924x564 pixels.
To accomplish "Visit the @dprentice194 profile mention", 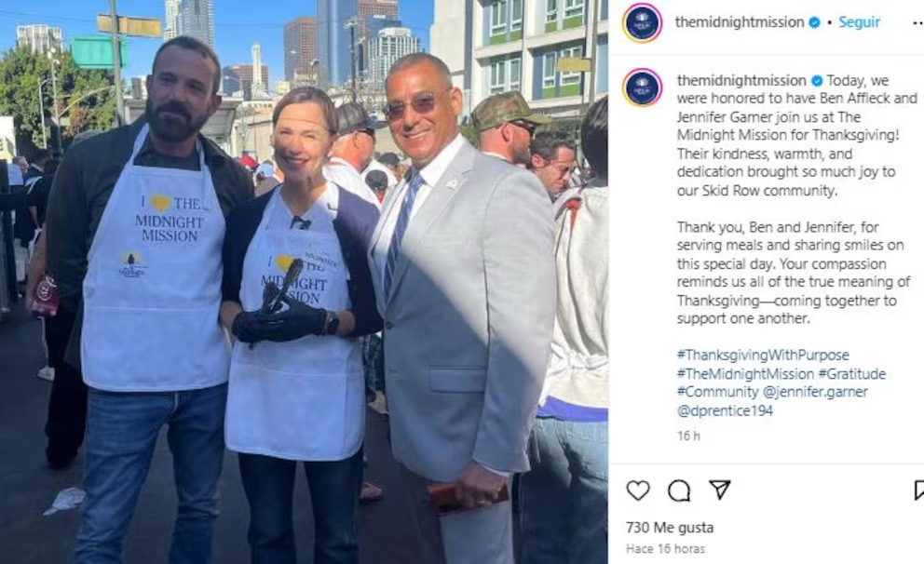I will 725,410.
